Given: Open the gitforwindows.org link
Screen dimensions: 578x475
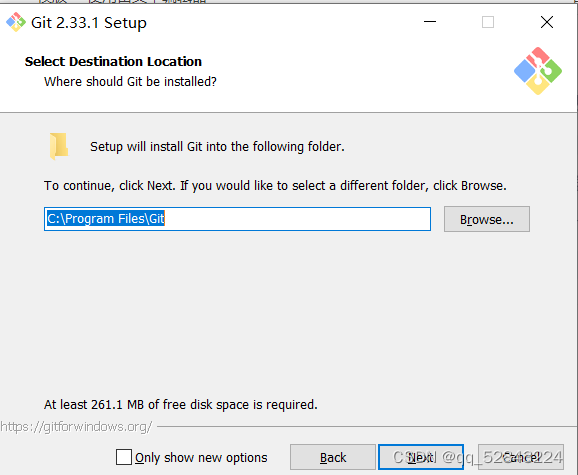Looking at the screenshot, I should 76,426.
